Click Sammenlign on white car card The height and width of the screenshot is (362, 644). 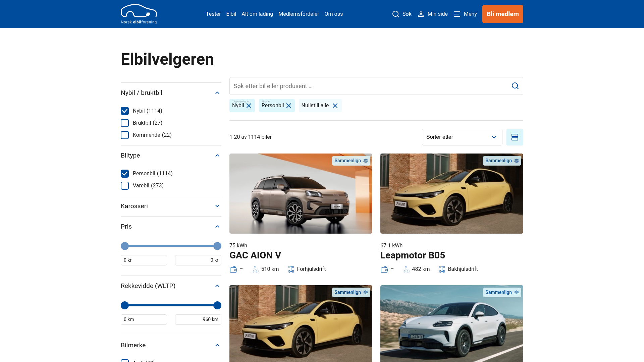click(x=502, y=292)
